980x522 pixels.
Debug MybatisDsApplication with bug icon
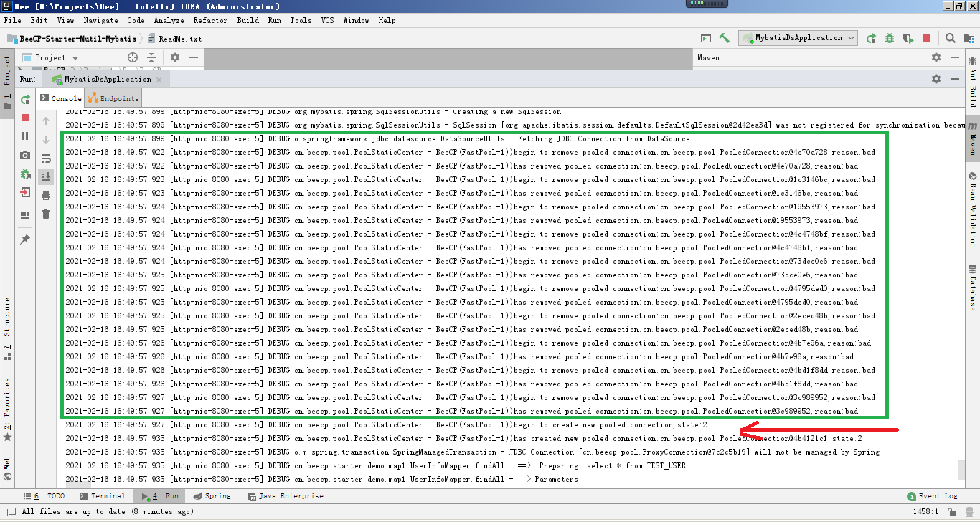890,38
